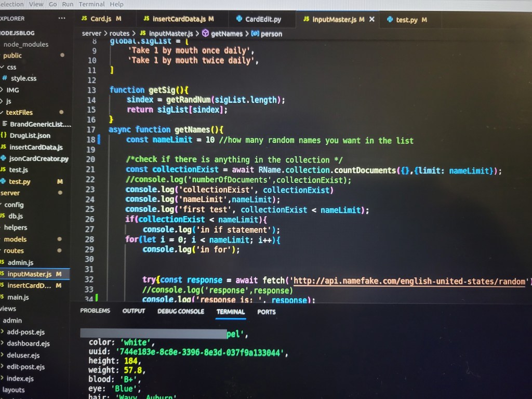Switch to the CardEdit.py tab
Screen dimensions: 532x399
coord(262,19)
